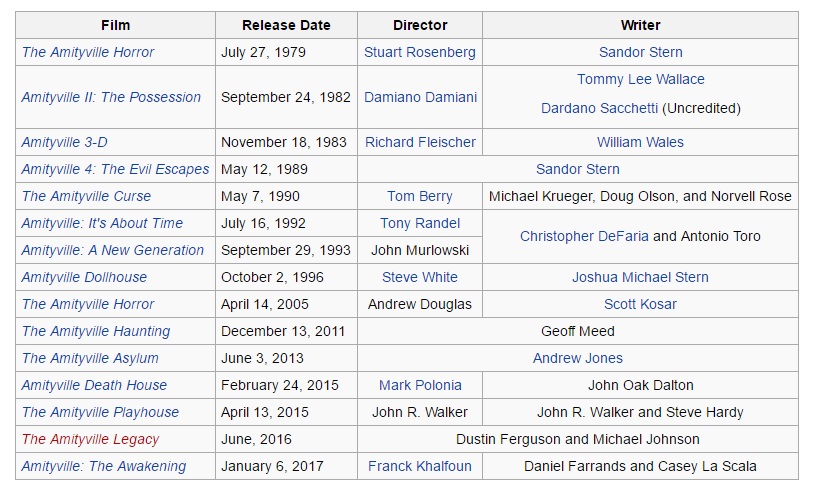Screen dimensions: 814x490
Task: Select the July 27, 1979 date cell
Action: (x=286, y=52)
